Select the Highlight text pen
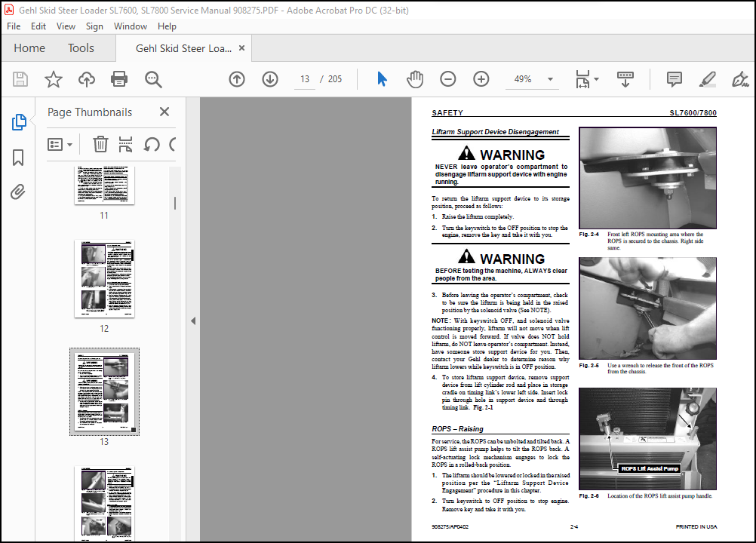 [707, 79]
